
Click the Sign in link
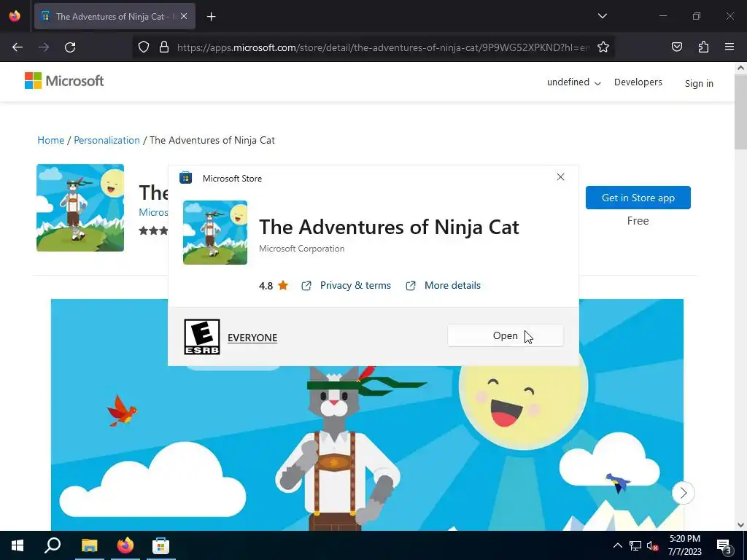[699, 83]
